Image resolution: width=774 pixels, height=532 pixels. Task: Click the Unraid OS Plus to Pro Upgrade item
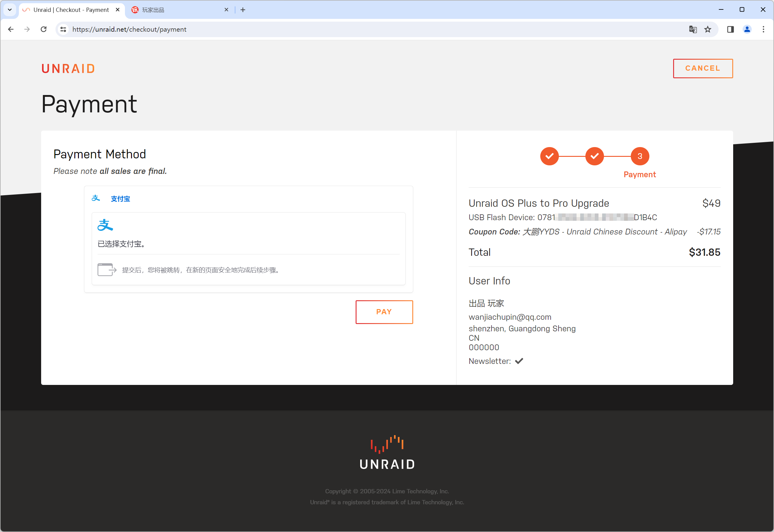(x=538, y=203)
